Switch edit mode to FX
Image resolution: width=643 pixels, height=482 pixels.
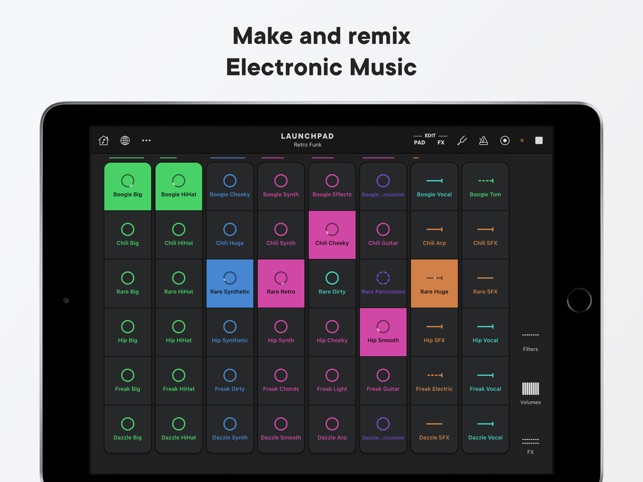click(x=441, y=142)
